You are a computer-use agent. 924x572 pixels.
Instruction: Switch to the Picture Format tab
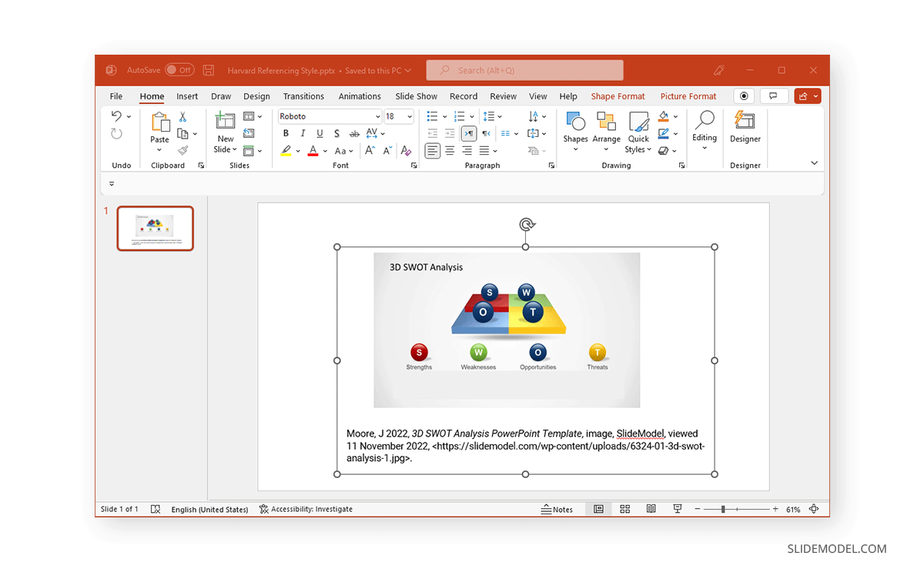click(x=688, y=96)
